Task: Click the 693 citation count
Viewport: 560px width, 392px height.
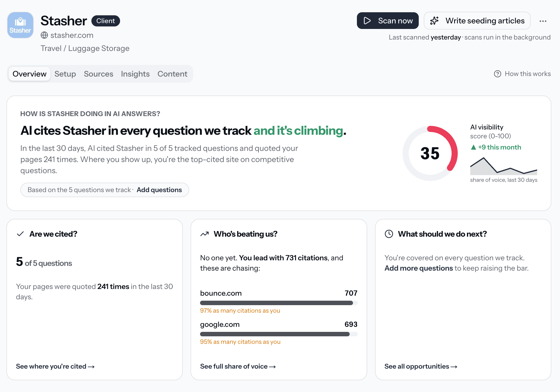Action: (351, 324)
